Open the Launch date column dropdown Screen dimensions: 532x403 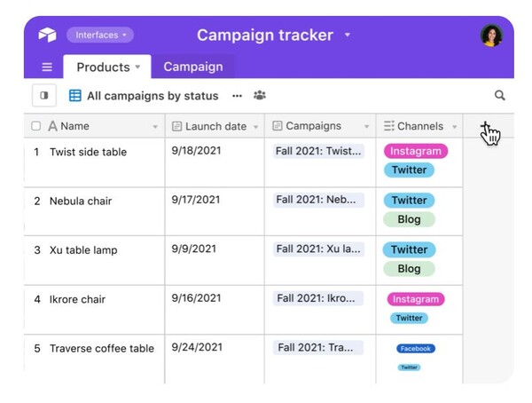click(256, 127)
